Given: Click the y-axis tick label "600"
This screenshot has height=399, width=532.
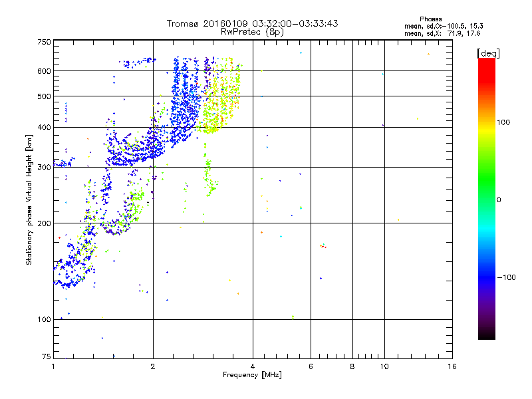Looking at the screenshot, I should tap(44, 71).
